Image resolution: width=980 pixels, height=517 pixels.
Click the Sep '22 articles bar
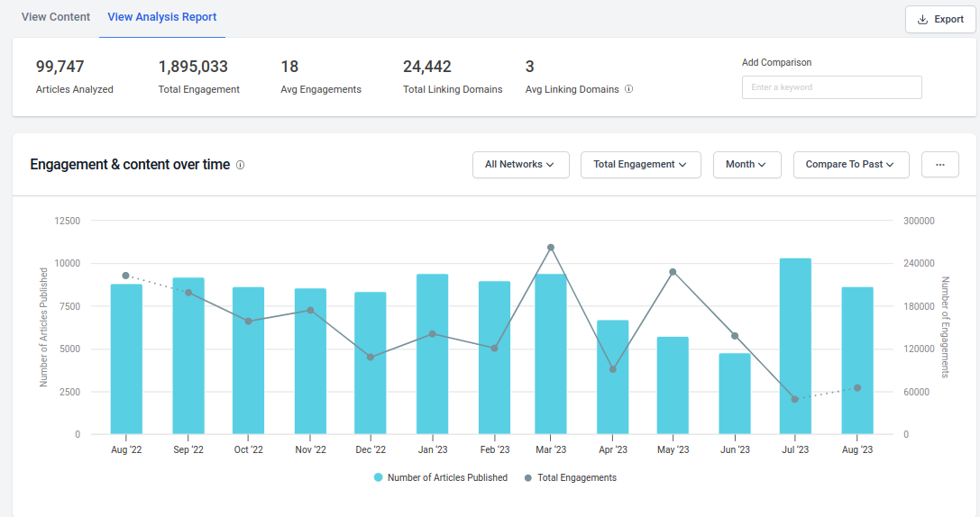188,356
